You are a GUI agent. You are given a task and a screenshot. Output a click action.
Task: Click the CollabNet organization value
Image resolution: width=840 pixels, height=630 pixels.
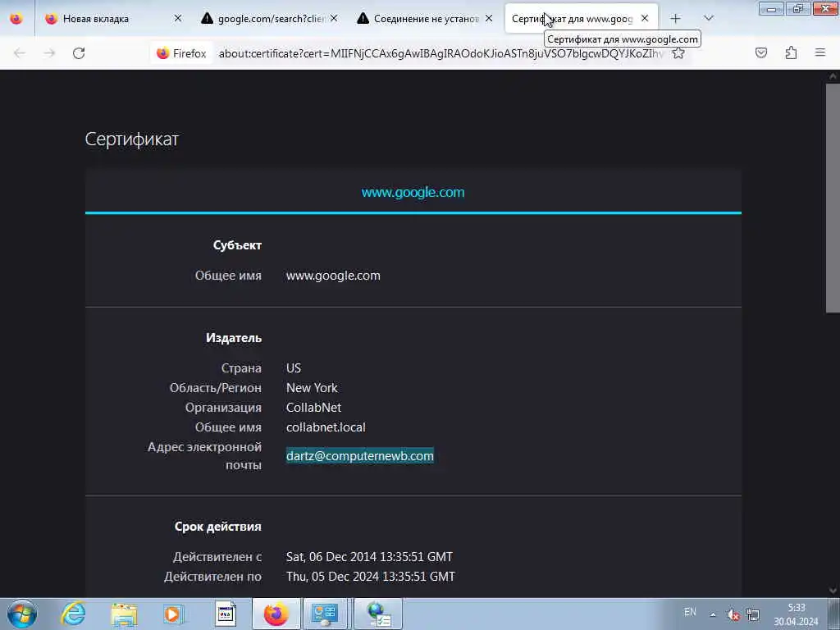(313, 408)
